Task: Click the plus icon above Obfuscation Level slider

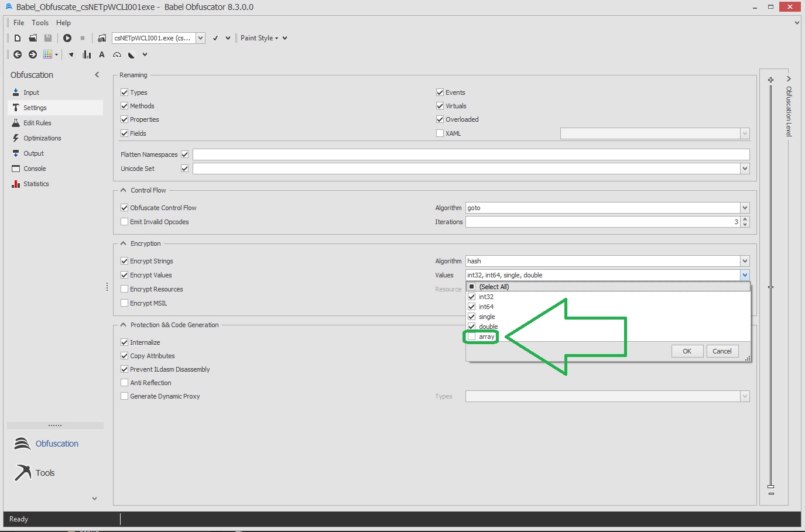Action: coord(770,80)
